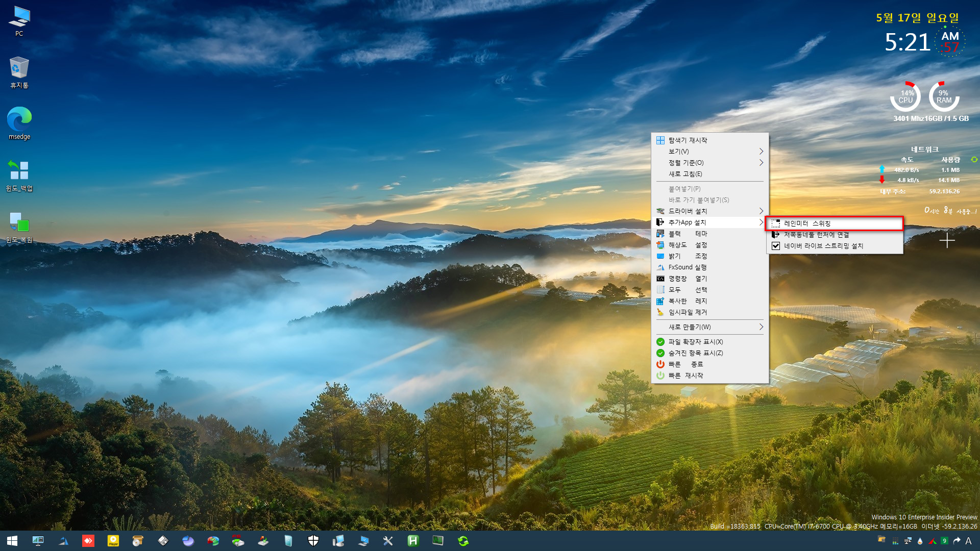Select the 윈도_백업 desktop icon
980x551 pixels.
point(19,176)
